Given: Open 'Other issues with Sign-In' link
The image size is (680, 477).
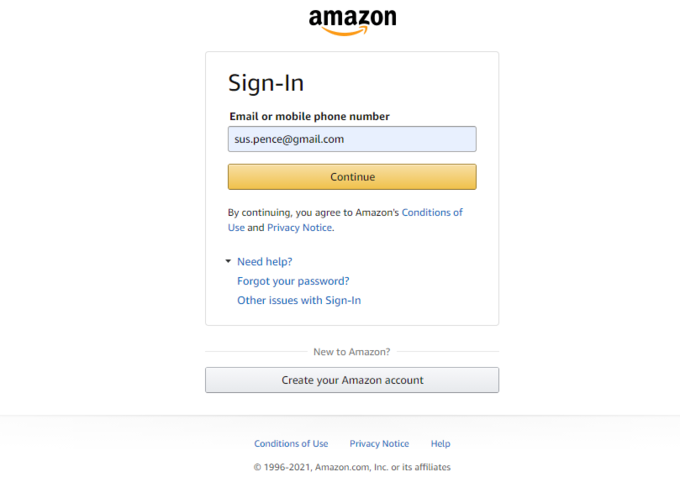Looking at the screenshot, I should tap(299, 300).
